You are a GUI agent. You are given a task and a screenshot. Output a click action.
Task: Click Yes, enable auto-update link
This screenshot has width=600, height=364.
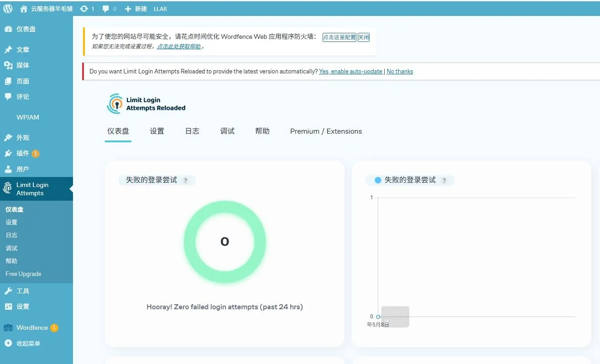pyautogui.click(x=351, y=72)
